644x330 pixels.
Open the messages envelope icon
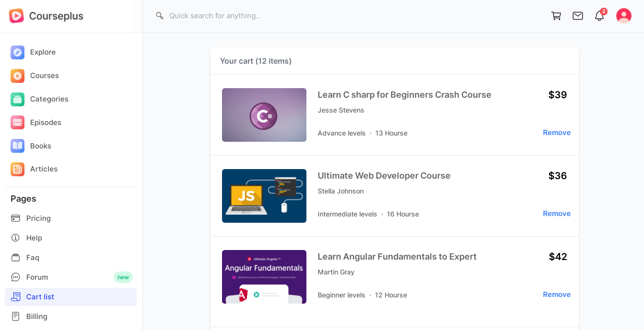[578, 16]
